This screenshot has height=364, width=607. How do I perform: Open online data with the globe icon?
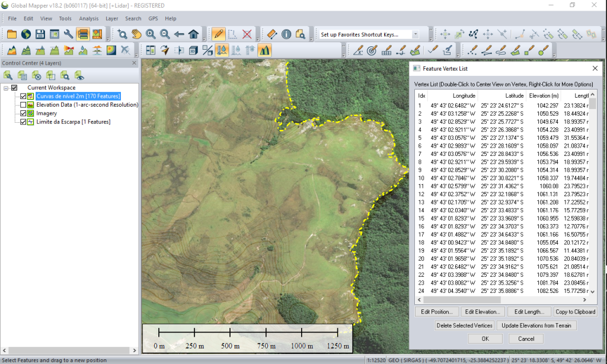point(26,34)
